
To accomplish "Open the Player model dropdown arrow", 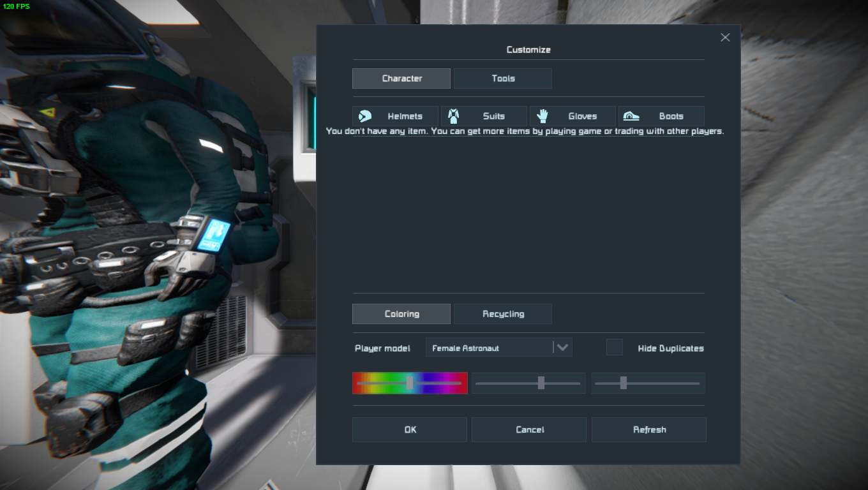I will (562, 348).
